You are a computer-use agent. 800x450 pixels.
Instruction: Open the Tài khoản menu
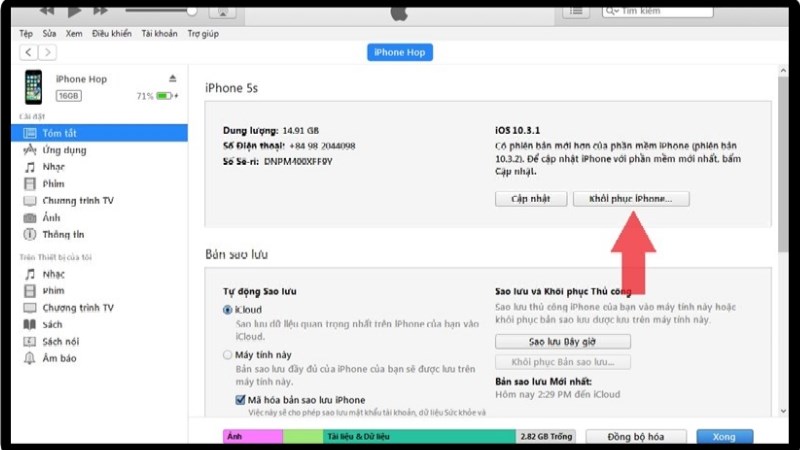pyautogui.click(x=160, y=34)
